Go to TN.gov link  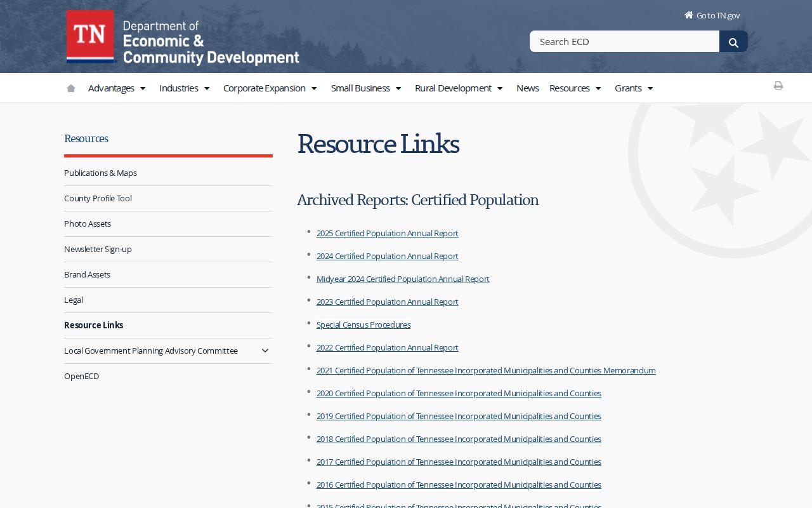point(718,15)
